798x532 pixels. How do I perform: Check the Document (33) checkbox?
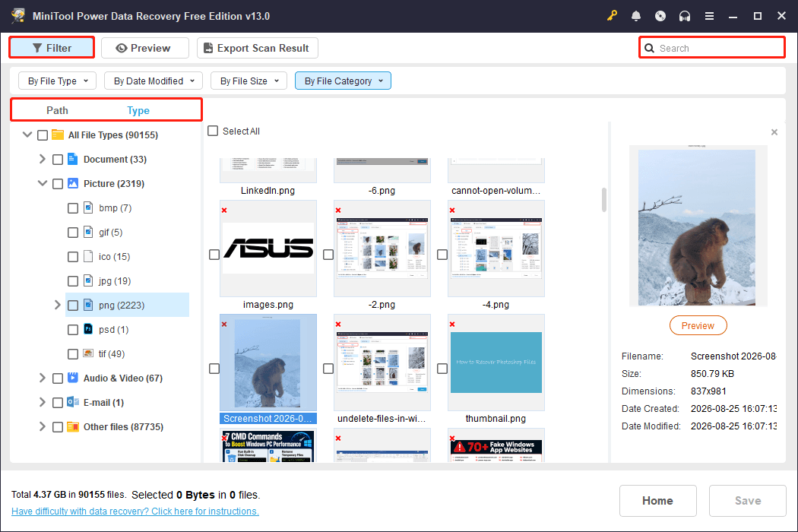(58, 160)
